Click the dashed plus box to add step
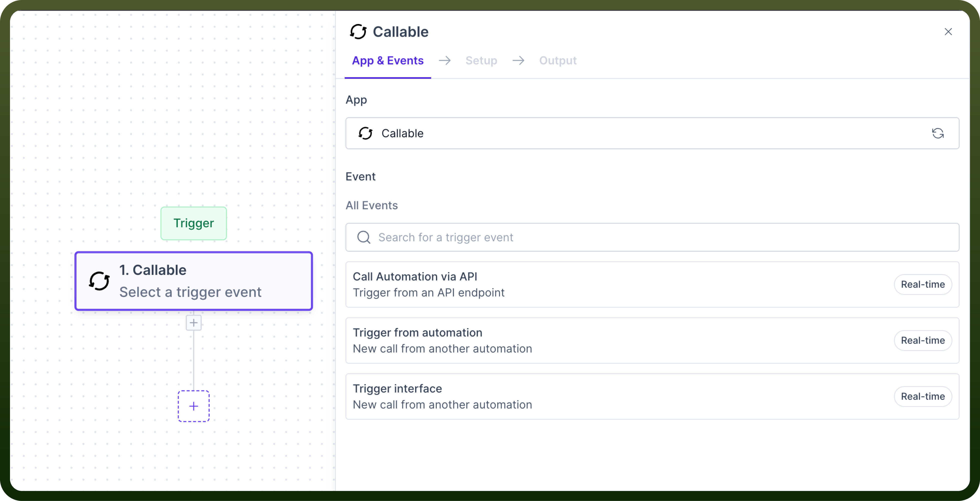Image resolution: width=980 pixels, height=501 pixels. (x=194, y=406)
